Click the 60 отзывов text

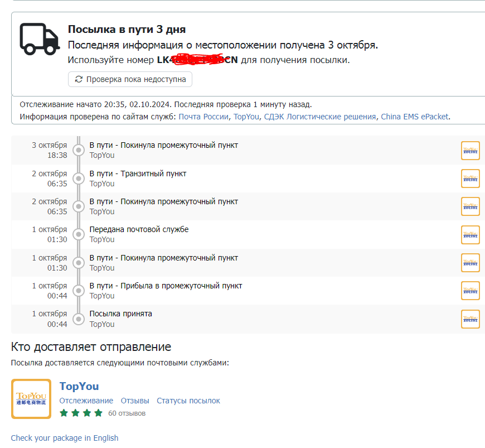tap(127, 413)
